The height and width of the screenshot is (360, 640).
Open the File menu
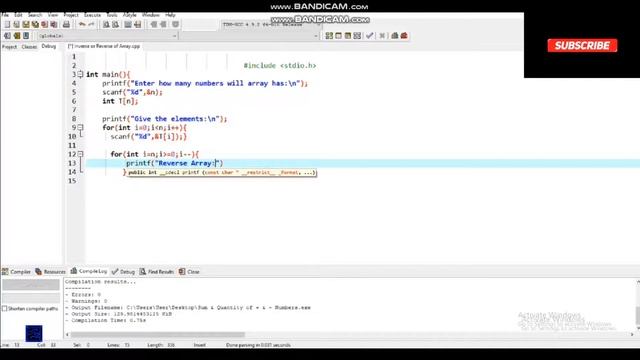(x=5, y=15)
